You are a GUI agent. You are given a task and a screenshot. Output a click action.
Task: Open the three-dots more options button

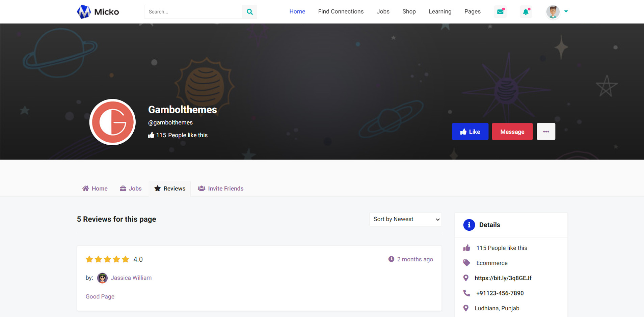tap(546, 132)
